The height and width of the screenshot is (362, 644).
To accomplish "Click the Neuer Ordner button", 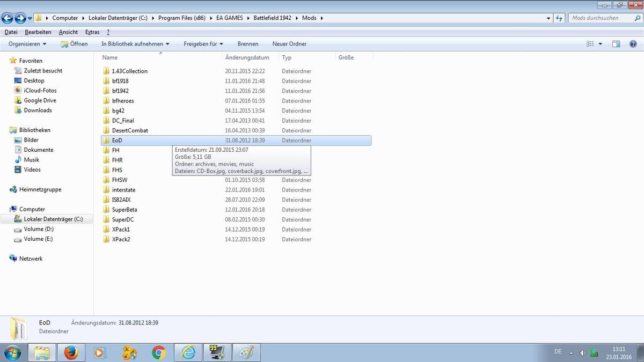I will pos(289,44).
